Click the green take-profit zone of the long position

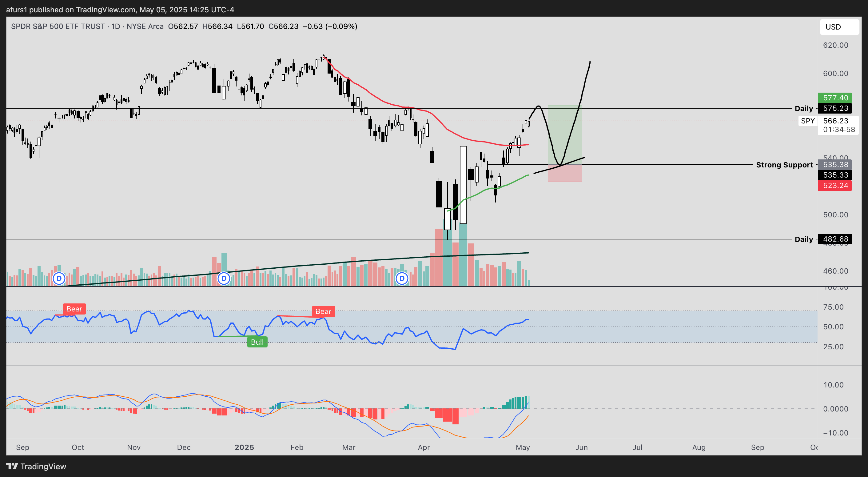[x=564, y=135]
